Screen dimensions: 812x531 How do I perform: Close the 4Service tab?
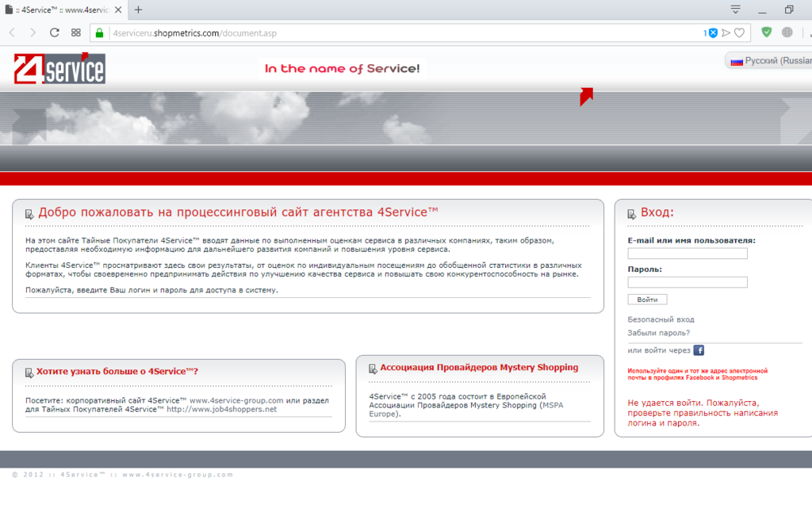(x=118, y=10)
